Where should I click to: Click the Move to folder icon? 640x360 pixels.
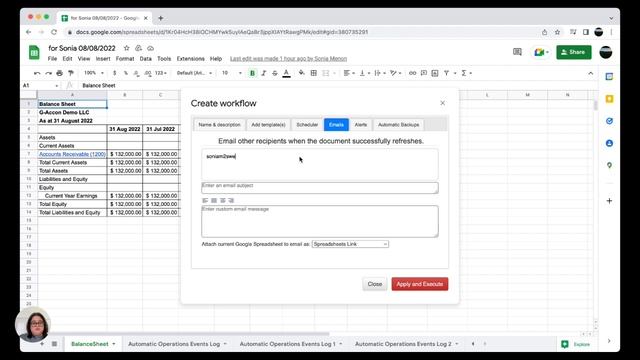pos(139,48)
